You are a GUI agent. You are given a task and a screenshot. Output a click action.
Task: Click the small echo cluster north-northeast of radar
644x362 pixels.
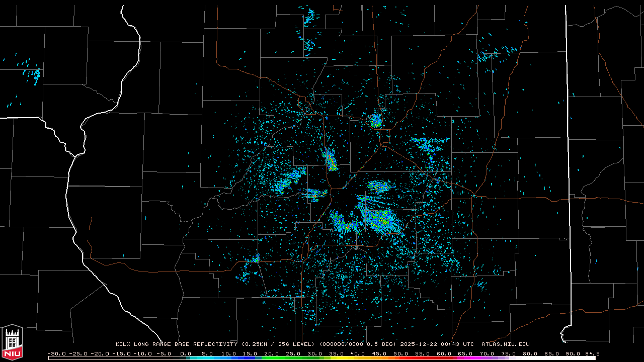(376, 120)
